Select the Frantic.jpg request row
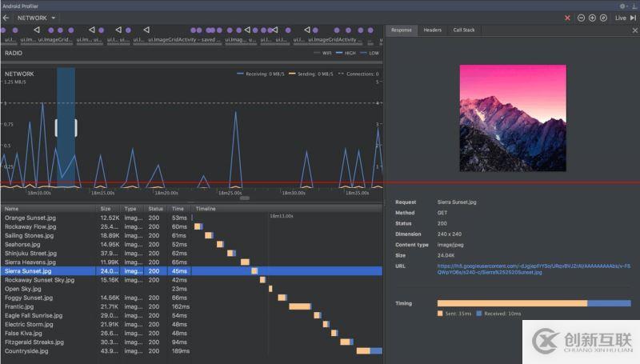 pos(18,306)
